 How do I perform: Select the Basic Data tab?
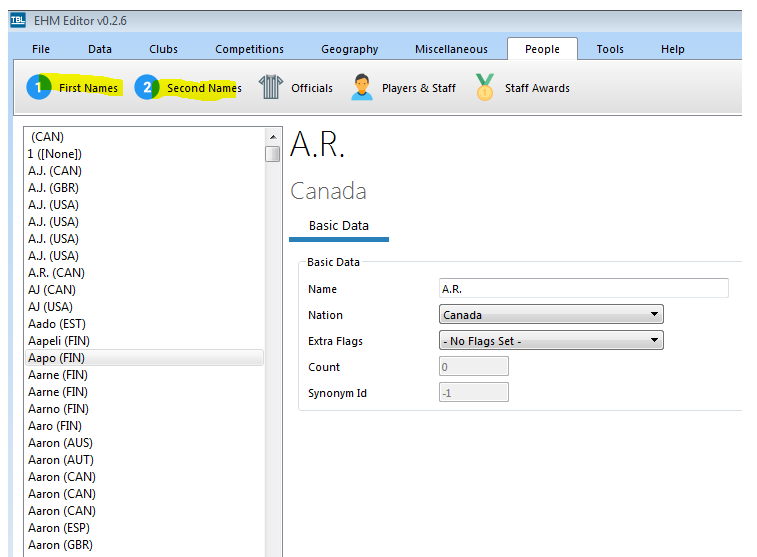[x=339, y=226]
